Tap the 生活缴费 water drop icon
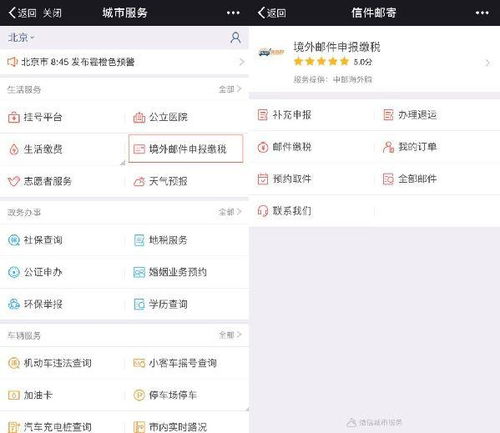This screenshot has height=433, width=500. [x=14, y=149]
